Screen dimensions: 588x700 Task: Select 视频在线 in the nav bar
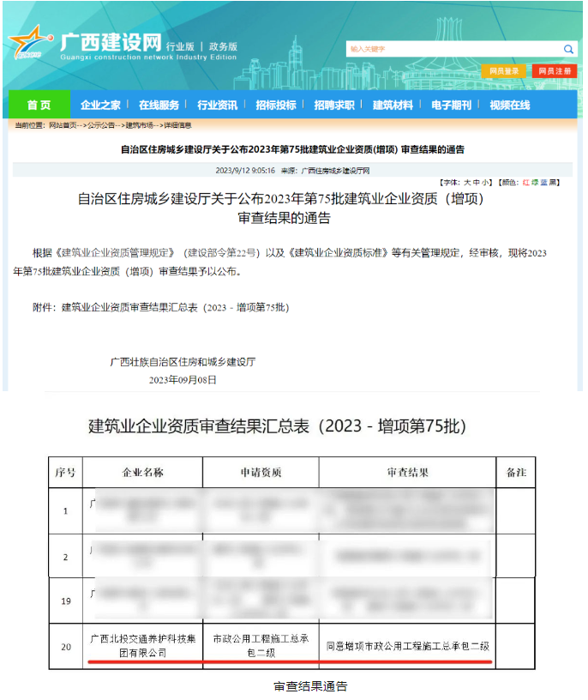[509, 105]
